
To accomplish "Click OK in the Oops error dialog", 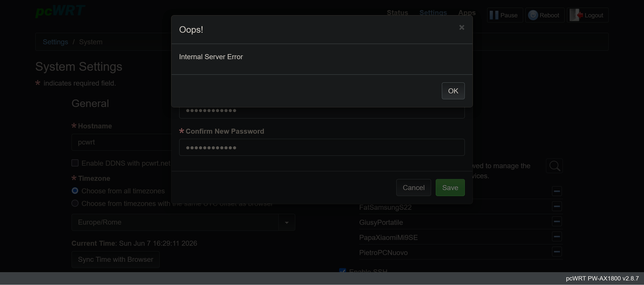I will pos(453,91).
